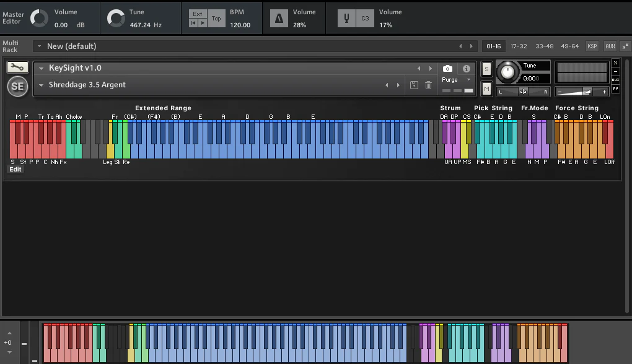This screenshot has height=364, width=632.
Task: Switch to rack page 17-32
Action: click(x=519, y=46)
